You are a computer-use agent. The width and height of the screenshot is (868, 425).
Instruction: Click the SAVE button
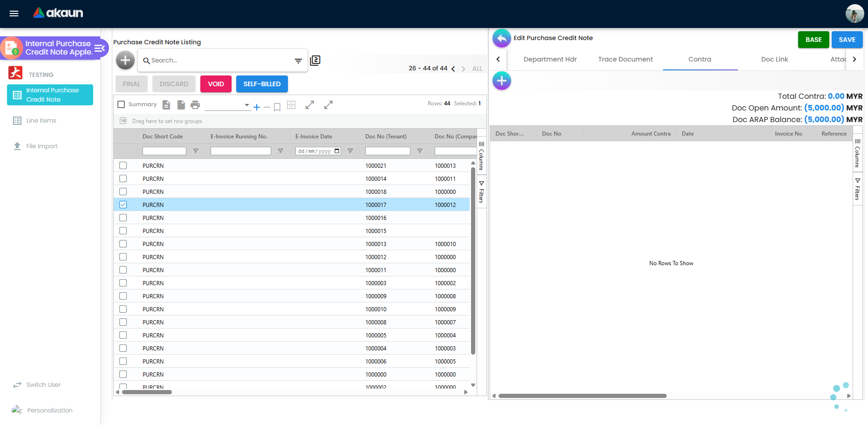point(847,40)
